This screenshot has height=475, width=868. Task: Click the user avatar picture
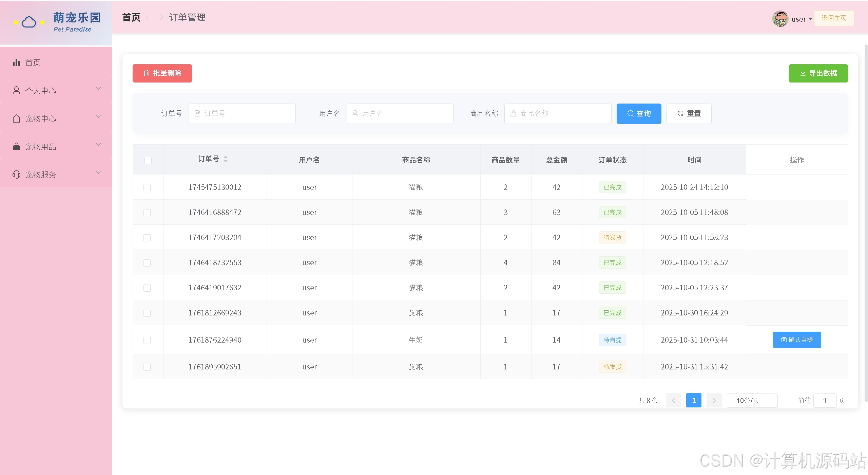click(780, 19)
